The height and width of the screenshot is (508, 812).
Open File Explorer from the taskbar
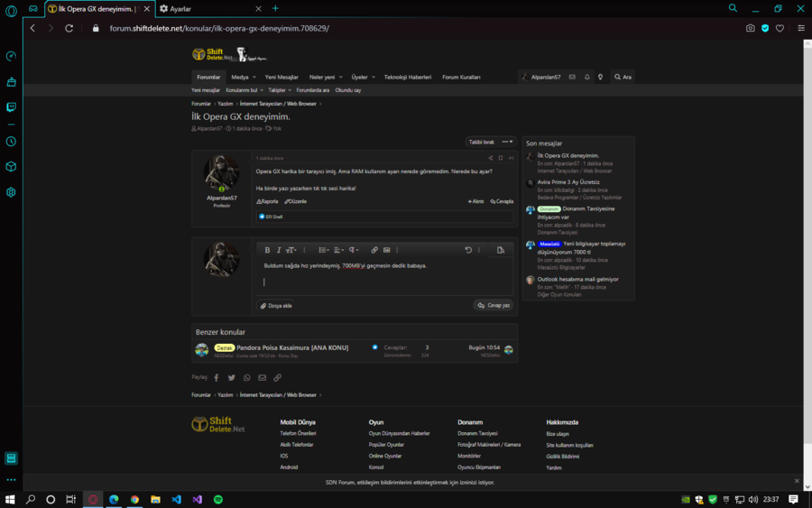tap(155, 500)
